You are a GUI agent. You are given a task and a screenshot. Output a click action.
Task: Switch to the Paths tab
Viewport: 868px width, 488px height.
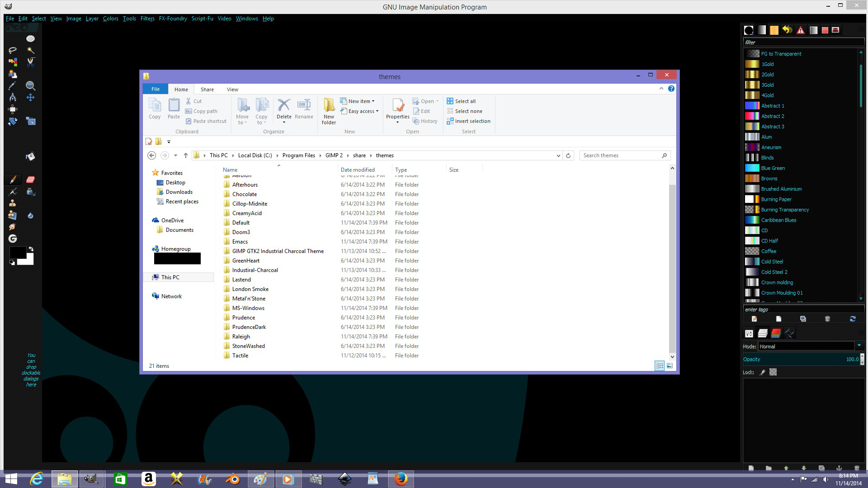[789, 333]
